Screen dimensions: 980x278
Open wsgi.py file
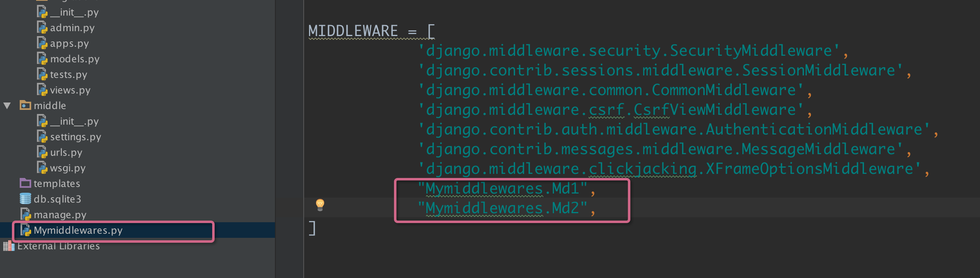click(68, 168)
